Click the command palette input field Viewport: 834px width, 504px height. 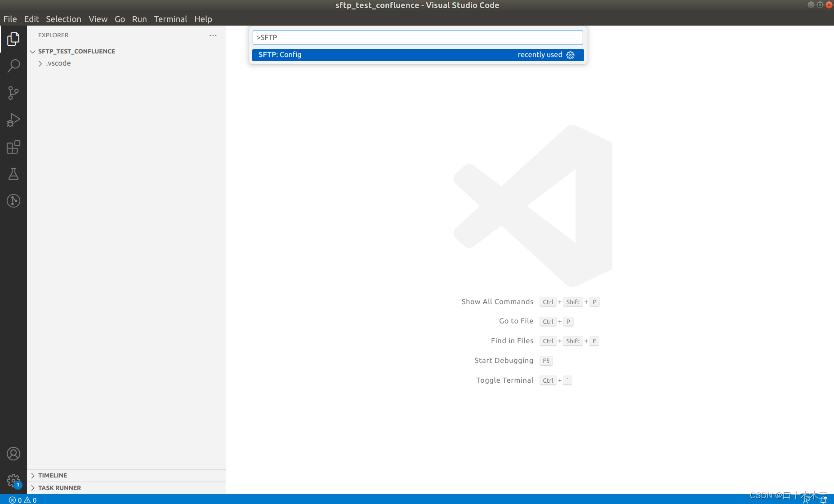[x=418, y=37]
